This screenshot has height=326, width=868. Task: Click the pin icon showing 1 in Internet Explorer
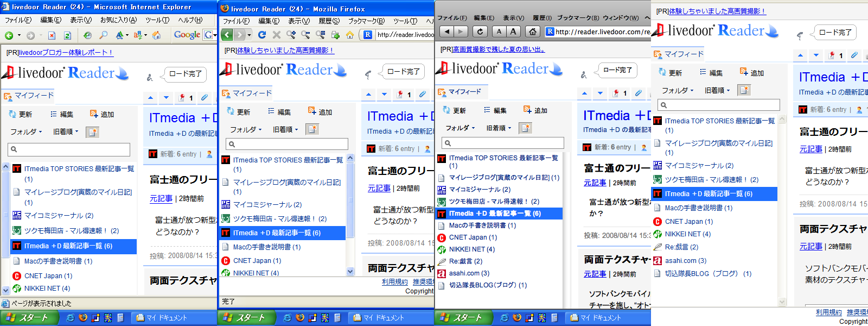186,98
